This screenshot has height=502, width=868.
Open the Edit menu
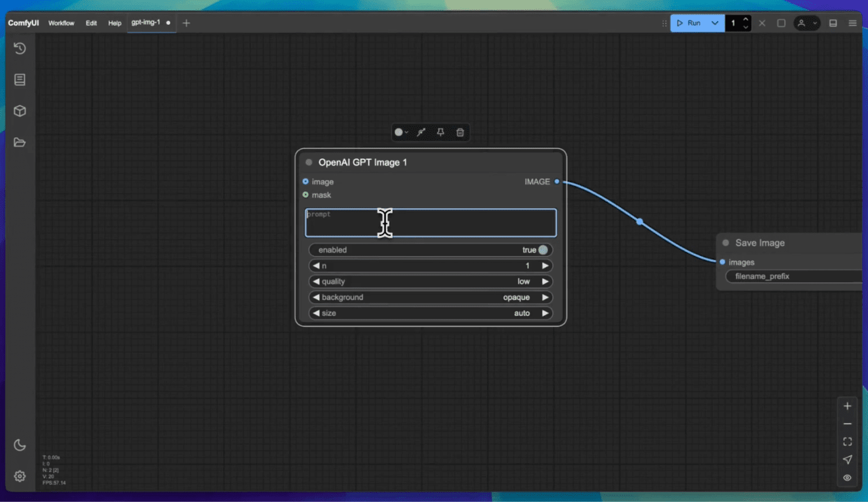(x=91, y=23)
